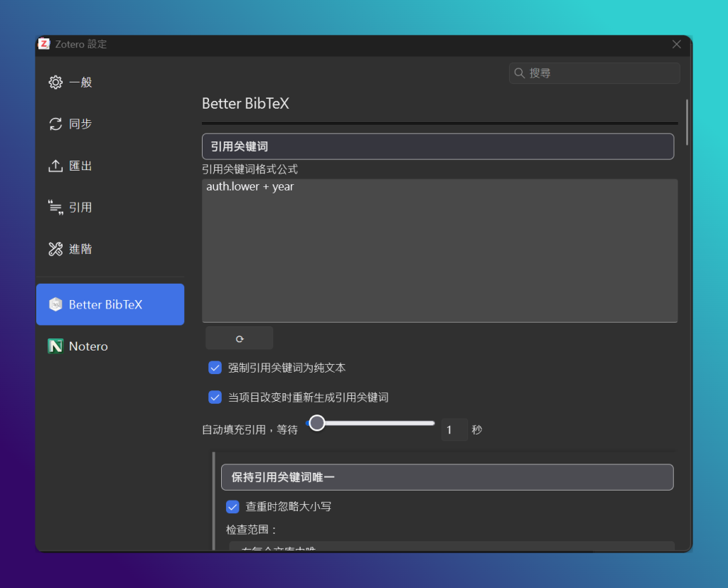The image size is (728, 588).
Task: Click the 保持引用关键词唯一 section header
Action: pyautogui.click(x=447, y=477)
